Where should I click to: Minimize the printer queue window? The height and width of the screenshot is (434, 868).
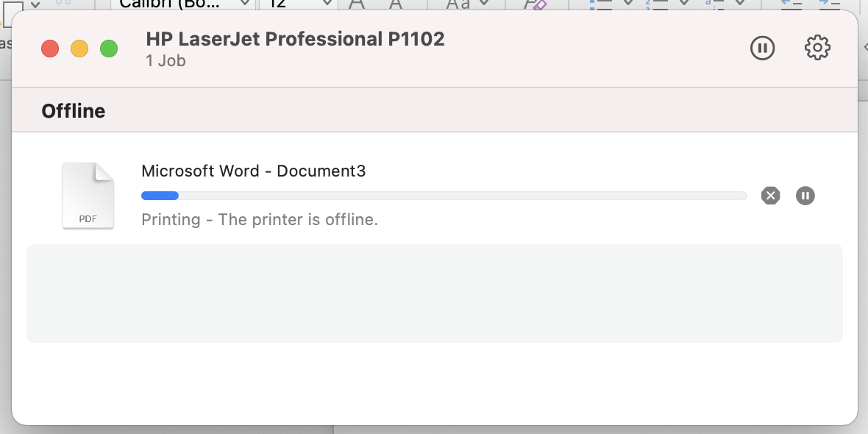(79, 49)
